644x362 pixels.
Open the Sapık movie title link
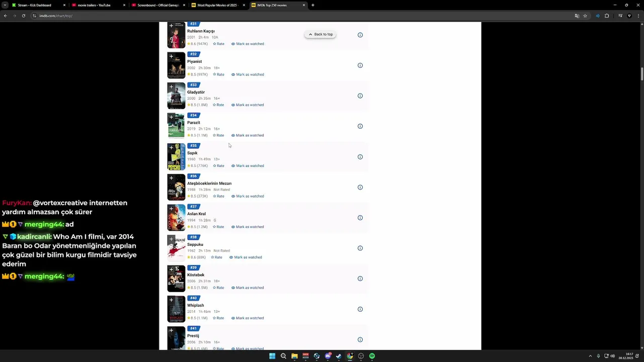[x=192, y=153]
